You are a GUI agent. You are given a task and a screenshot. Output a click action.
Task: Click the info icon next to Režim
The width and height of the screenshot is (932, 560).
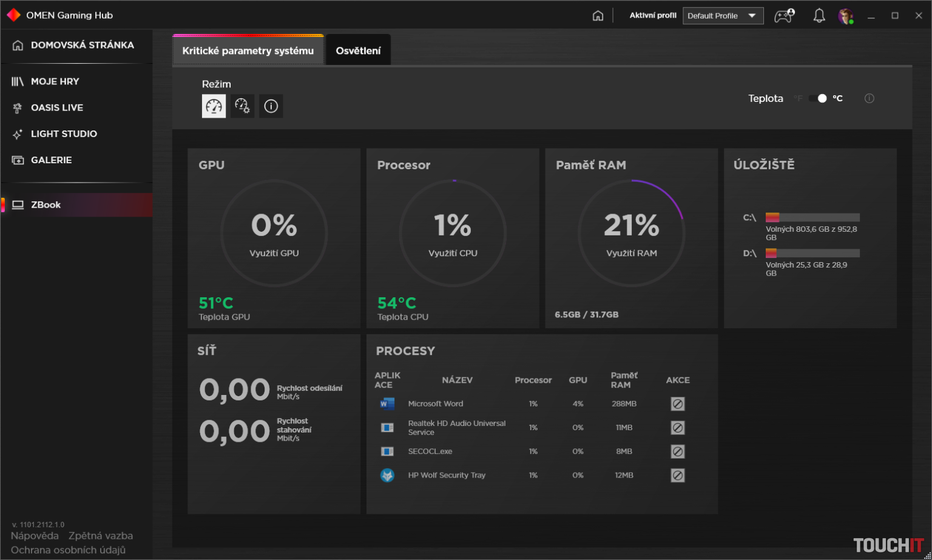271,106
